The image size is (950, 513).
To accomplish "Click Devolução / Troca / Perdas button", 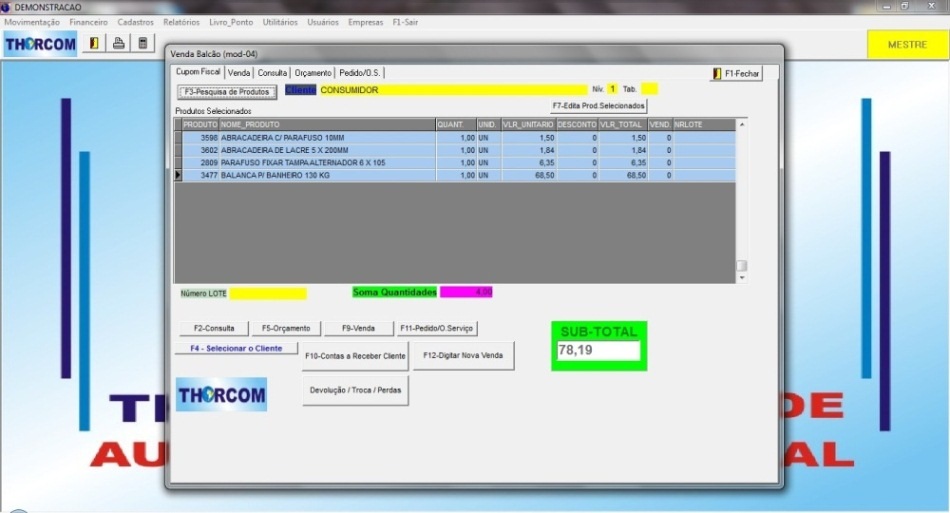I will click(x=355, y=390).
